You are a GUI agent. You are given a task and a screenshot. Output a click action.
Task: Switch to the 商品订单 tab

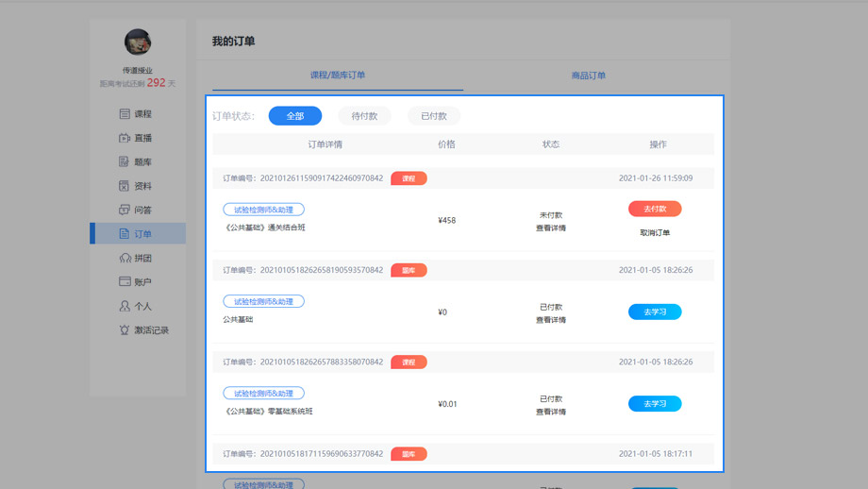point(589,76)
